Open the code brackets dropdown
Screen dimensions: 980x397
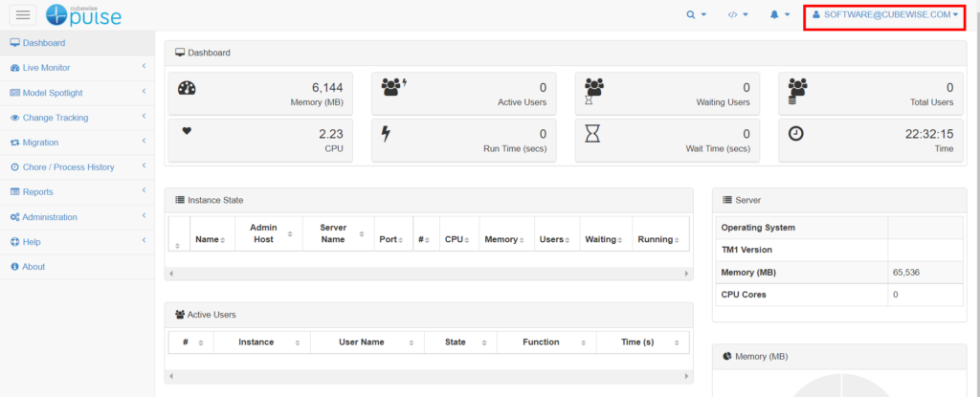[737, 14]
